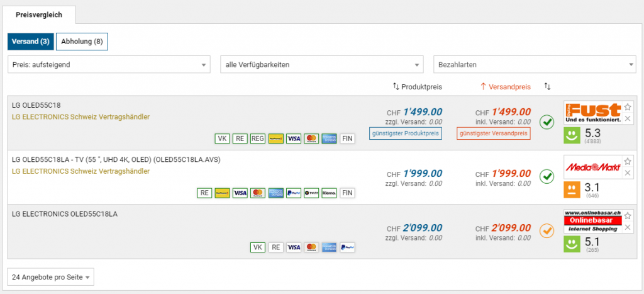Click the PostFinance icon in MediaMarkt row
The height and width of the screenshot is (294, 644).
tap(222, 193)
